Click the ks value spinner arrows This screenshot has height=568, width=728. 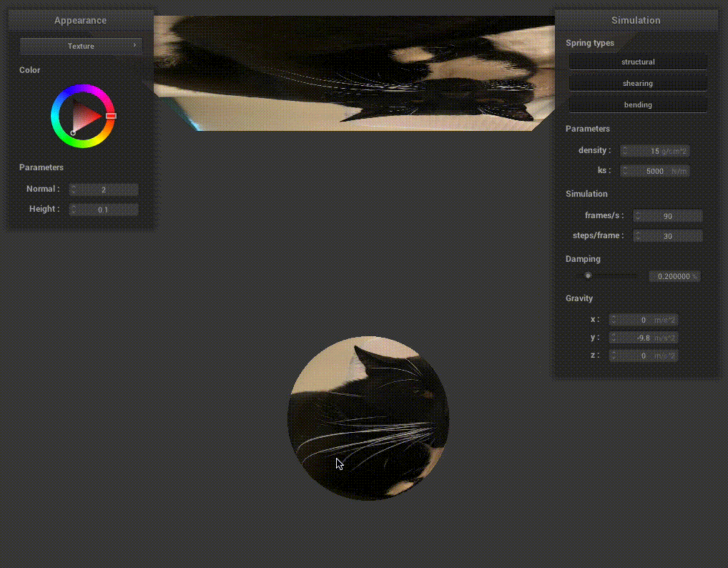point(624,171)
